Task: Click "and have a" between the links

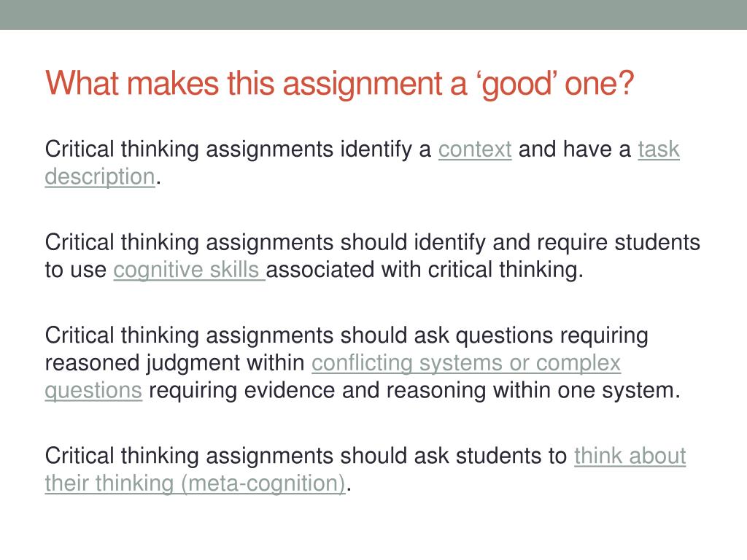Action: tap(575, 149)
